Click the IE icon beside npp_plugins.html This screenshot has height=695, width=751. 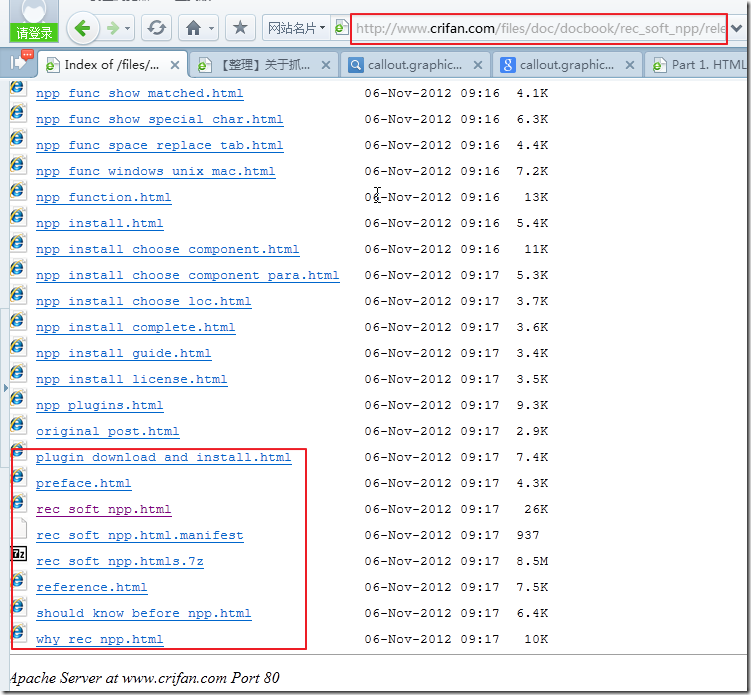(x=18, y=398)
